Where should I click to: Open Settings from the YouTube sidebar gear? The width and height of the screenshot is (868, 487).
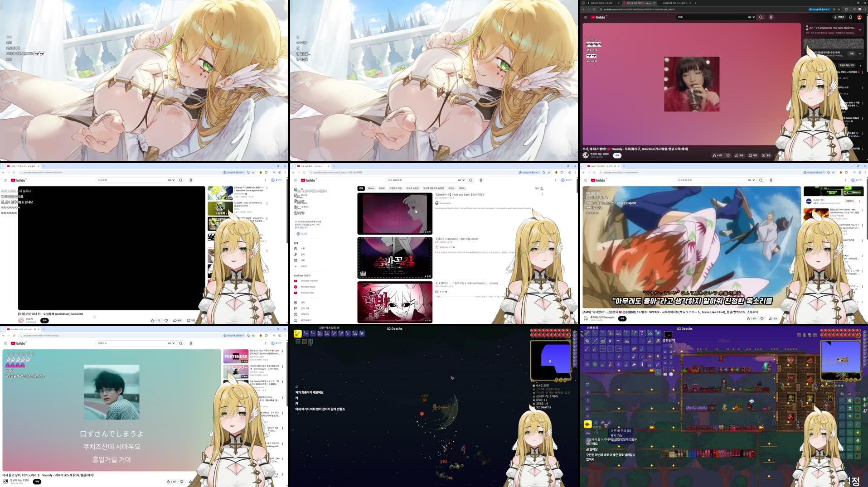pyautogui.click(x=295, y=302)
